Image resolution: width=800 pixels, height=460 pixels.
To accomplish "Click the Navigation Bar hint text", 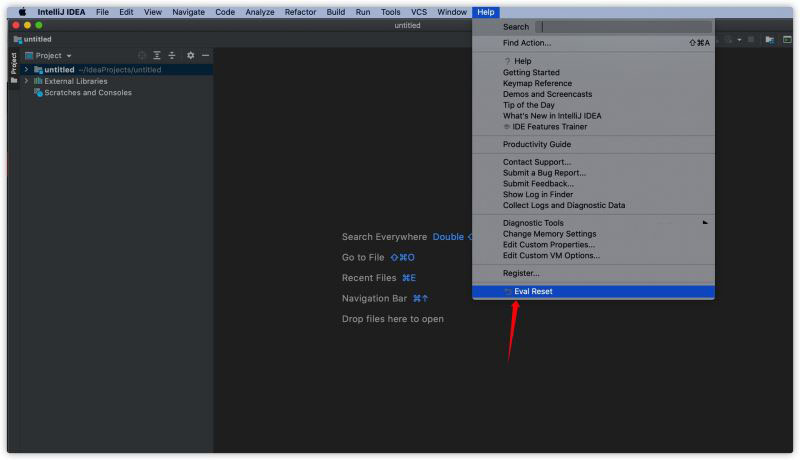I will tap(374, 298).
